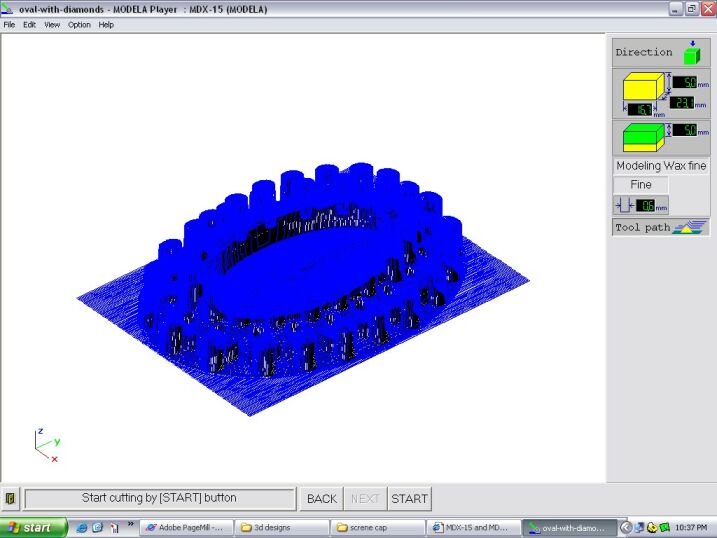Switch to Adobe PageMill in taskbar
The height and width of the screenshot is (538, 717).
click(x=187, y=527)
